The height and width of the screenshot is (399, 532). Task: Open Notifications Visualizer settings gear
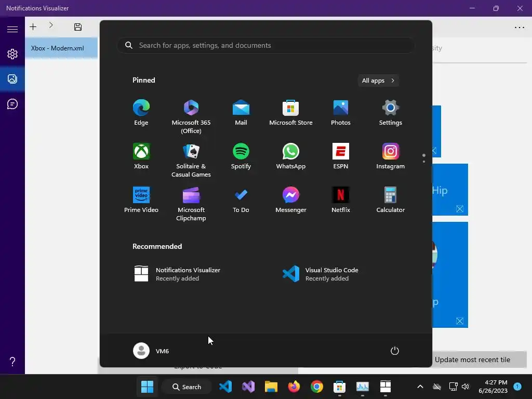click(12, 54)
